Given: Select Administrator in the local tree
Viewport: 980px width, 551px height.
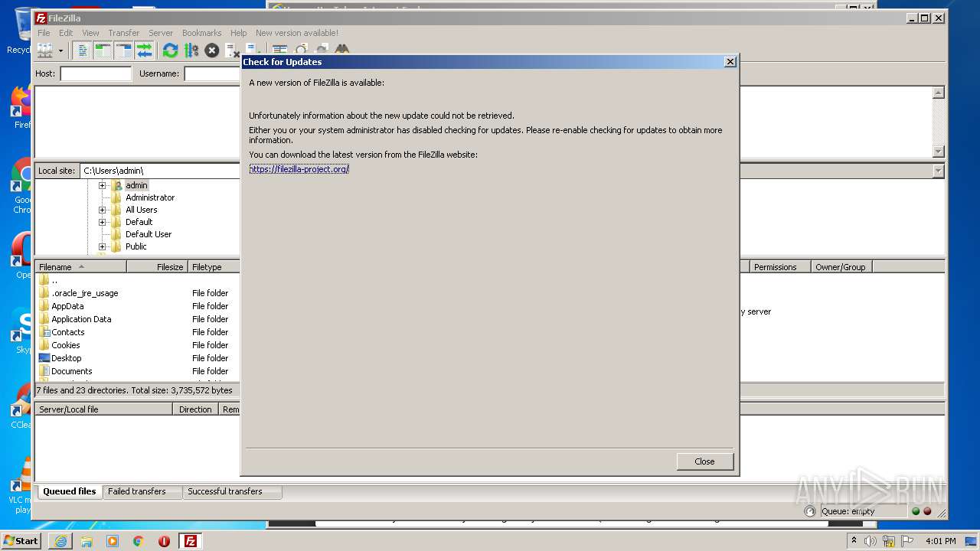Looking at the screenshot, I should click(150, 197).
